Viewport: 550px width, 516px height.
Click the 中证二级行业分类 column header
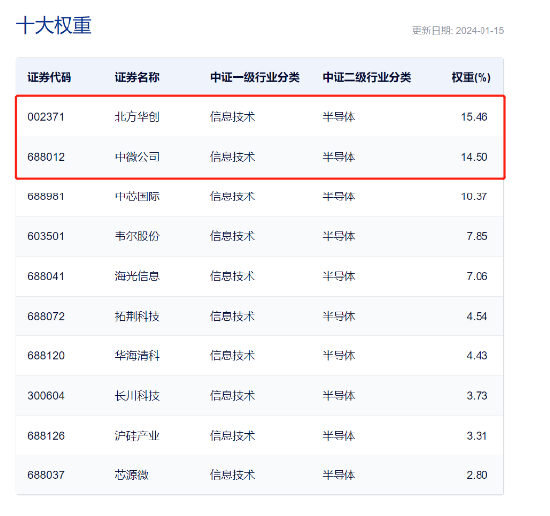(367, 77)
